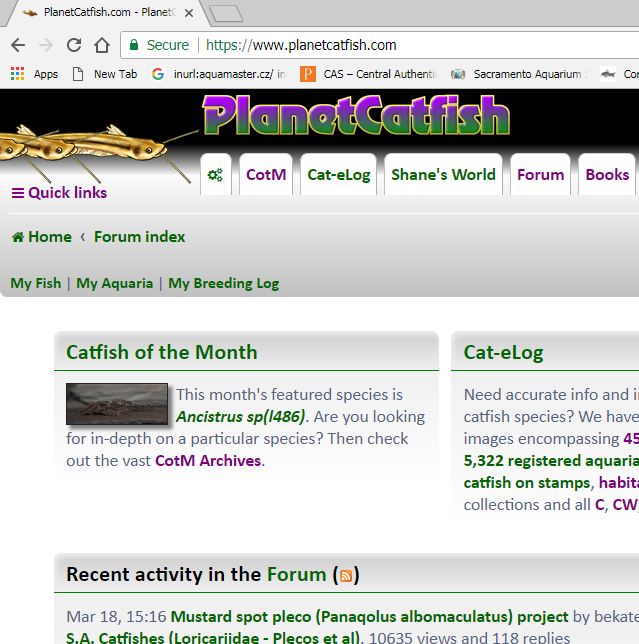Open S.A. Catfishes (Loricariidae) forum link
This screenshot has height=644, width=639.
(213, 638)
